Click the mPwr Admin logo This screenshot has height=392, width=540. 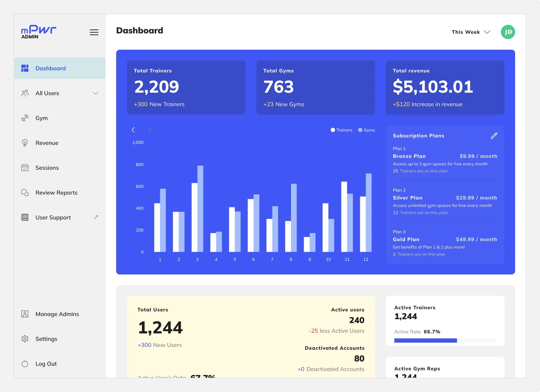[x=39, y=32]
